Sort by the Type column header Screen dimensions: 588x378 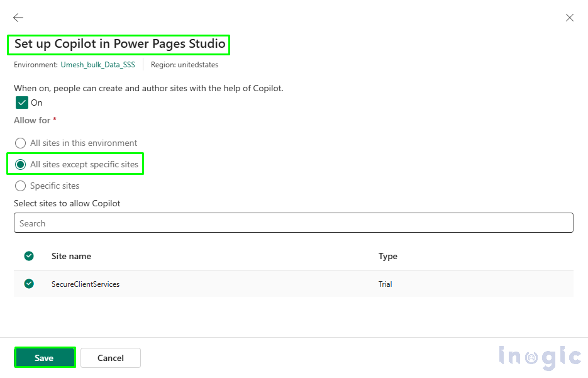click(x=388, y=256)
